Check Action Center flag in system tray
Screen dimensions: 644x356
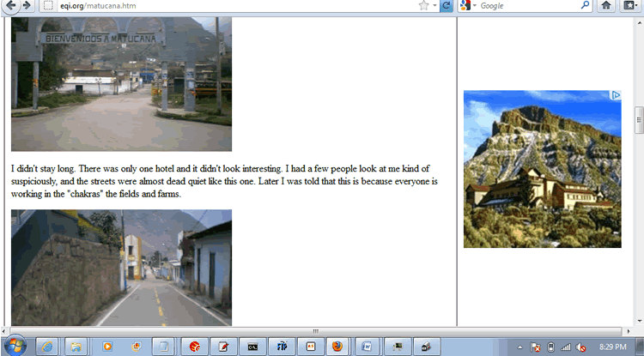pyautogui.click(x=535, y=347)
